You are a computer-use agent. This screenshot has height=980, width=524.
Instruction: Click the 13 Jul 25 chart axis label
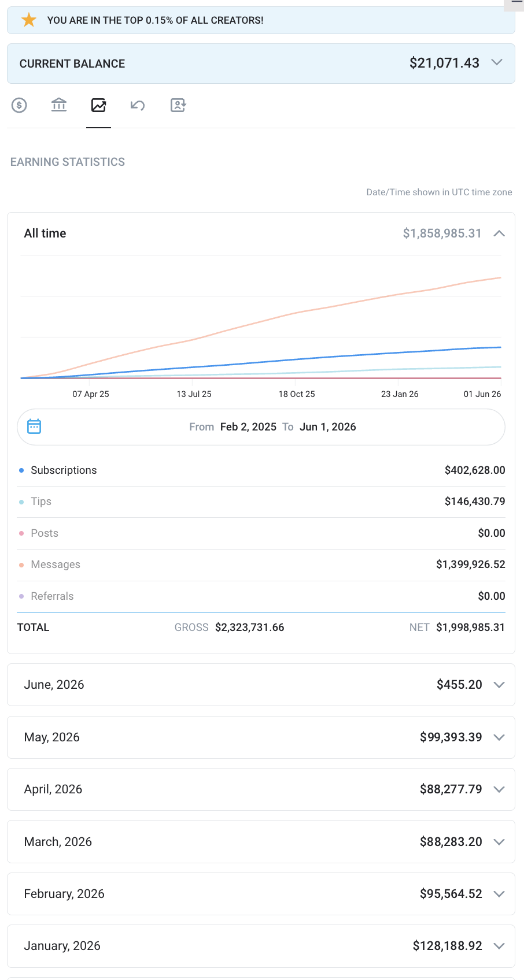click(x=194, y=394)
